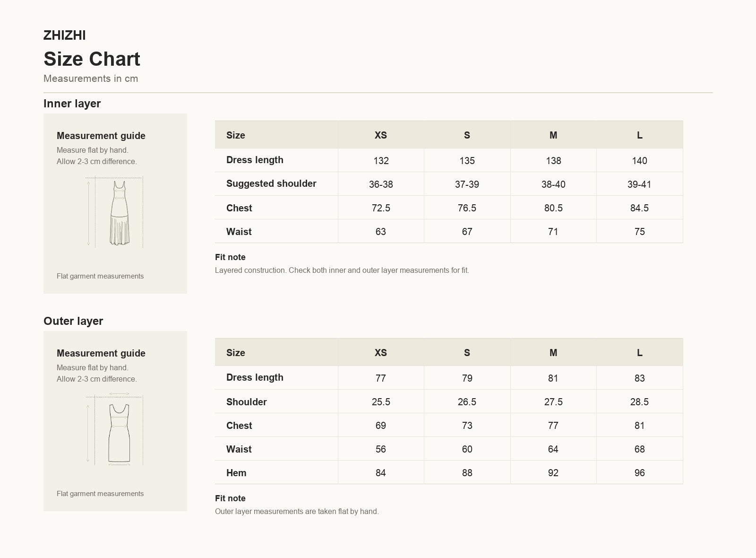The height and width of the screenshot is (558, 756).
Task: Click the Inner layer section heading
Action: (72, 104)
